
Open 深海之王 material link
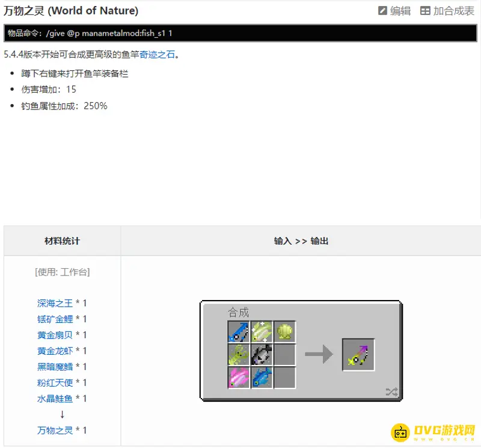click(x=55, y=303)
